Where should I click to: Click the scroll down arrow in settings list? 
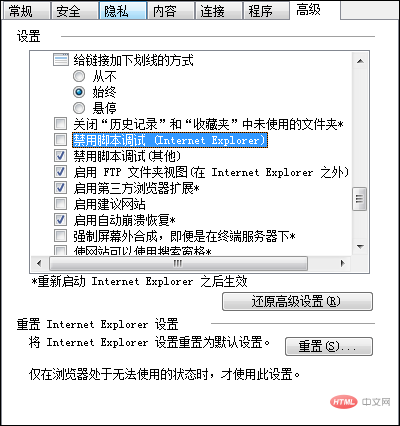(360, 247)
